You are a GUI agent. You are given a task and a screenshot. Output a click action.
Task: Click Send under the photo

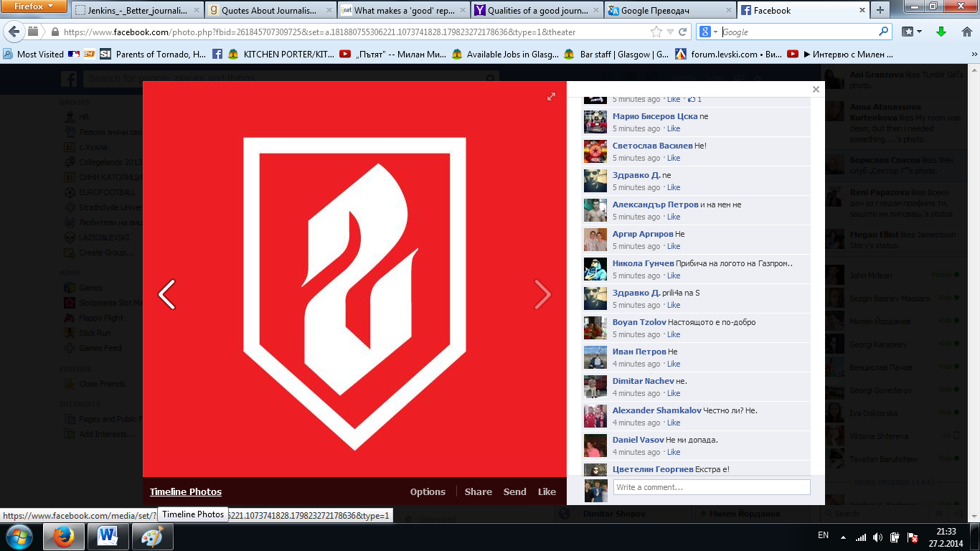(514, 491)
